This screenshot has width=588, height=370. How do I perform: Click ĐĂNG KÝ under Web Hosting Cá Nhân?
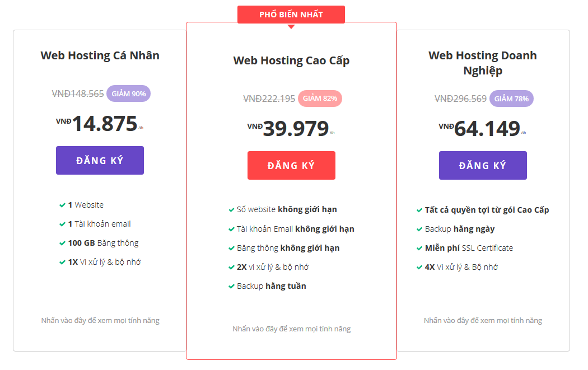tap(100, 161)
